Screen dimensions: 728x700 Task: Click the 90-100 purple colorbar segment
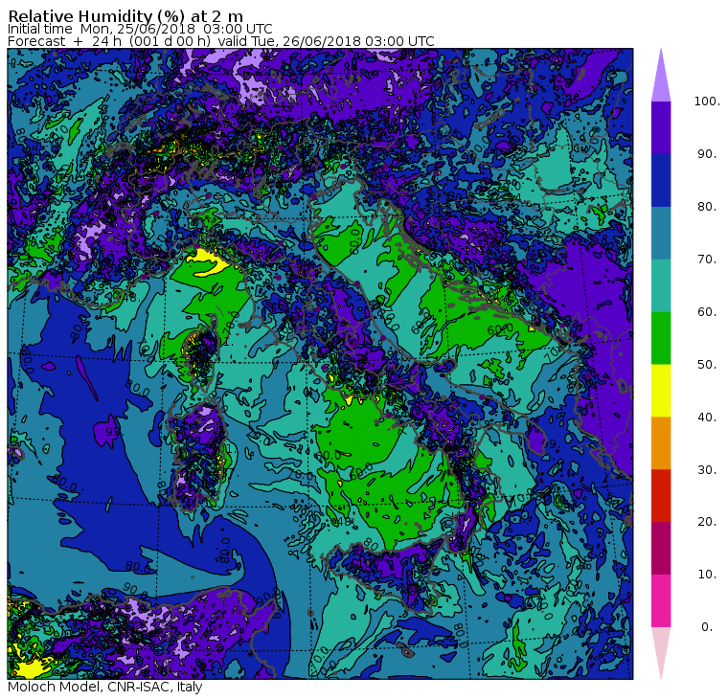pyautogui.click(x=661, y=127)
